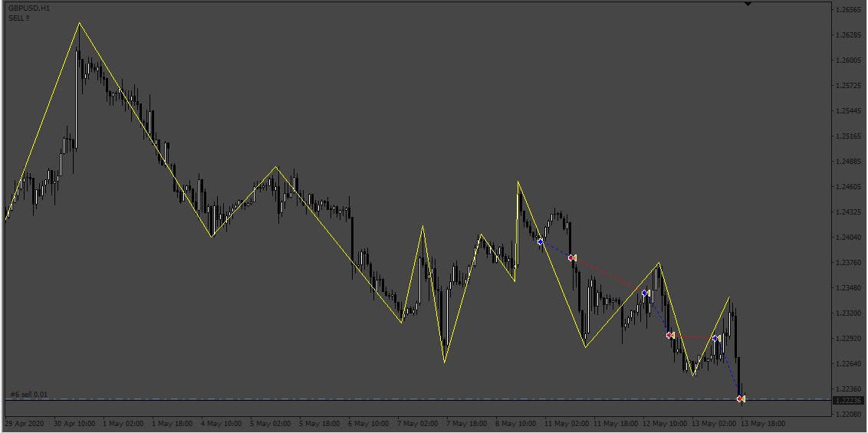
Task: Click the highest ZigZag peak on 30 April
Action: (79, 23)
